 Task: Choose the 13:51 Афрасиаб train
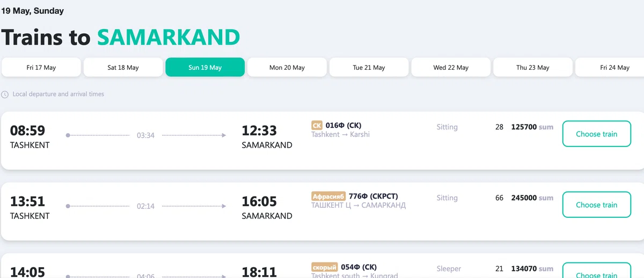point(597,204)
